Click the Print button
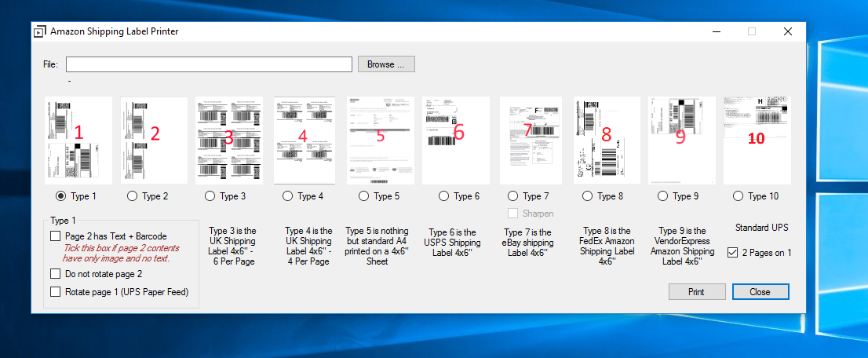Screen dimensions: 868x358 click(697, 291)
